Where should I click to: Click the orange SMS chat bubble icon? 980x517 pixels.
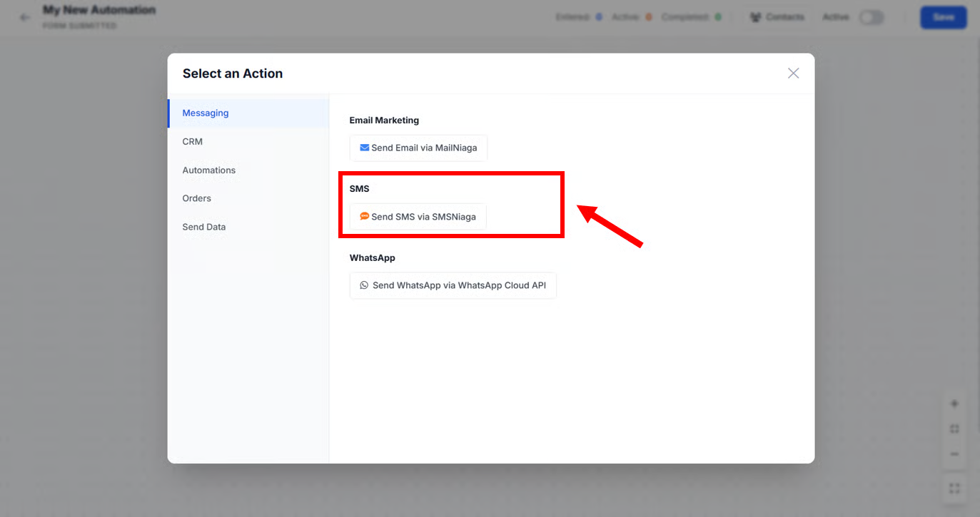(364, 216)
